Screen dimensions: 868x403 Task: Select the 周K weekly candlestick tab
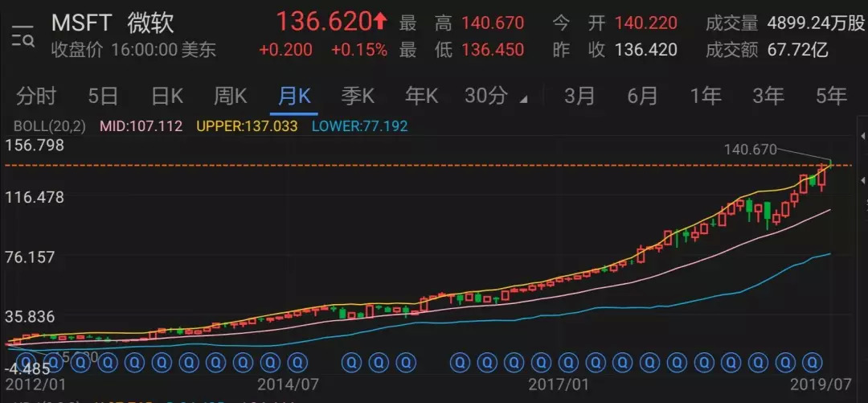pyautogui.click(x=231, y=97)
